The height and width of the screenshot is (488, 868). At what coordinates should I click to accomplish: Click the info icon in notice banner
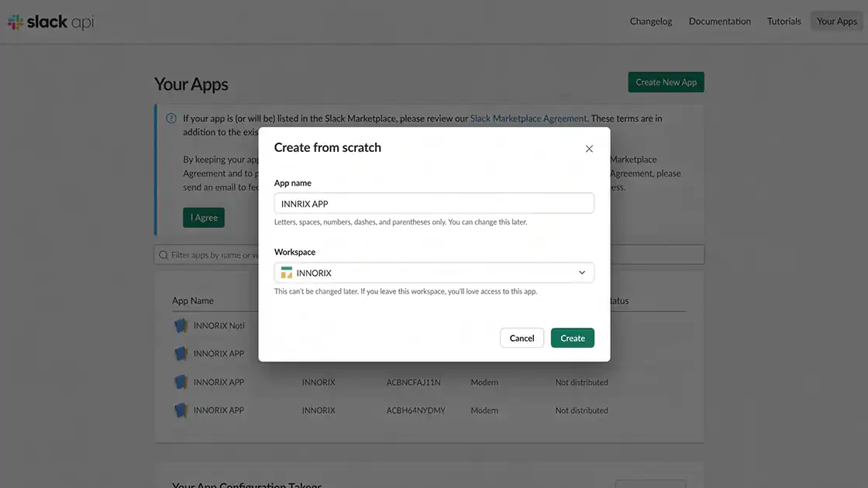(171, 119)
